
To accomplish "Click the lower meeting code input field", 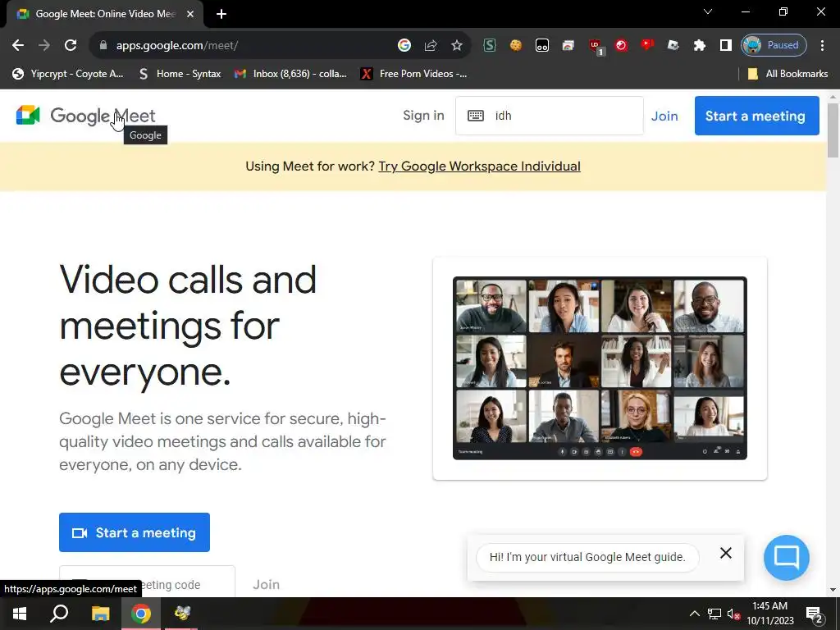I will tap(147, 582).
